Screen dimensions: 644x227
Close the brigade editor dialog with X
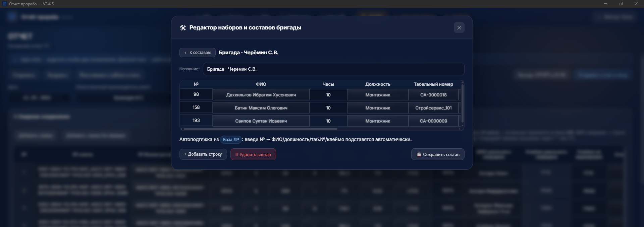tap(459, 27)
